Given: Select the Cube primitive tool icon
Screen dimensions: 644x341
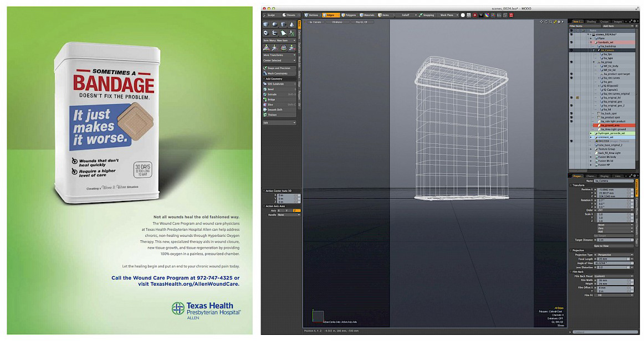Looking at the screenshot, I should click(x=266, y=24).
